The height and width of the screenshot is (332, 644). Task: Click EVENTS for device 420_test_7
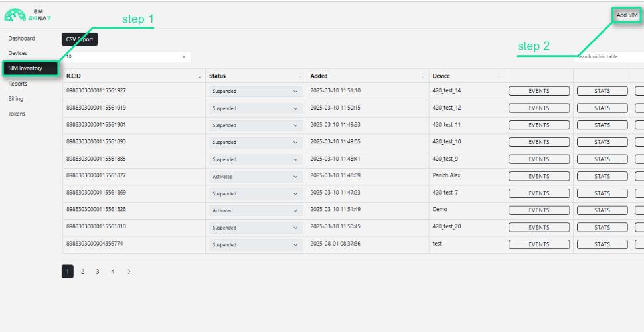pos(539,193)
